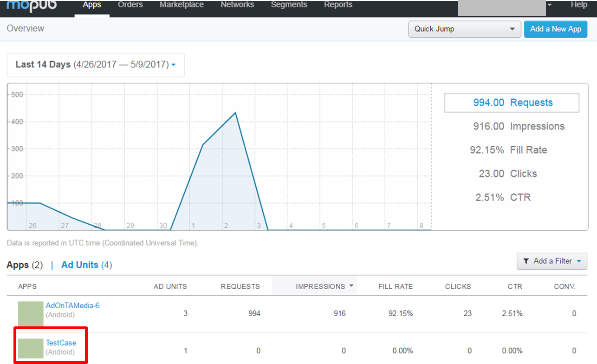Select the Apps (2) view

click(25, 265)
